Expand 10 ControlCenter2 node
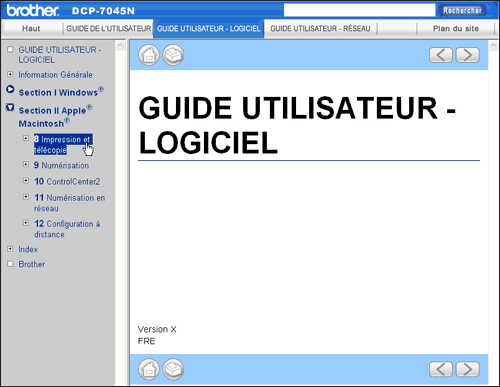The image size is (500, 387). click(26, 180)
